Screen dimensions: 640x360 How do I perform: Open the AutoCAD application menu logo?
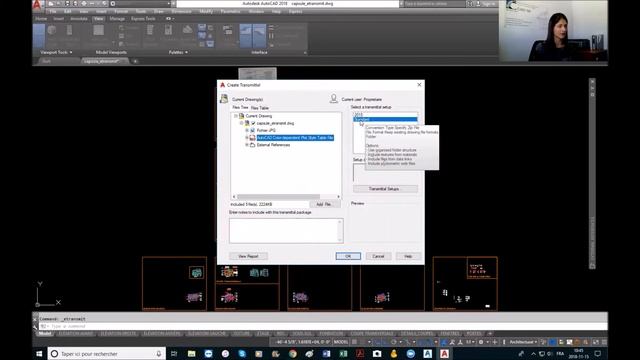[x=37, y=5]
